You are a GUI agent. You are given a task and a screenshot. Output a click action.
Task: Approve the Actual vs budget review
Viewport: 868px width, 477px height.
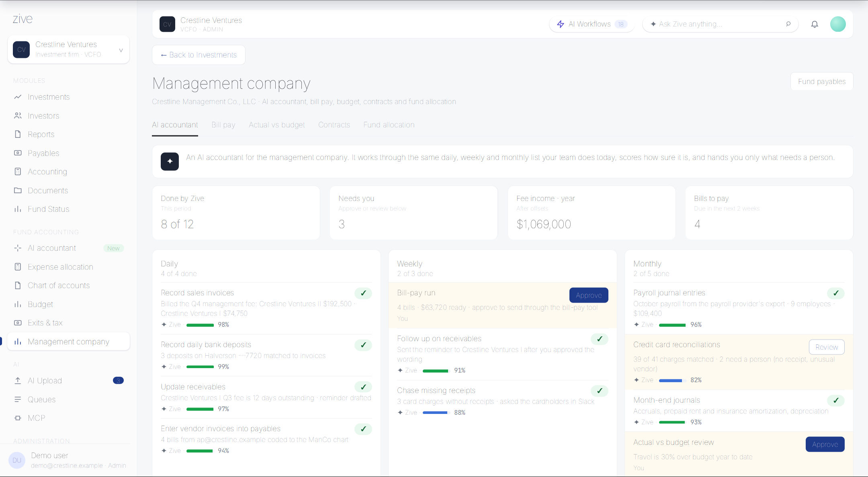825,444
